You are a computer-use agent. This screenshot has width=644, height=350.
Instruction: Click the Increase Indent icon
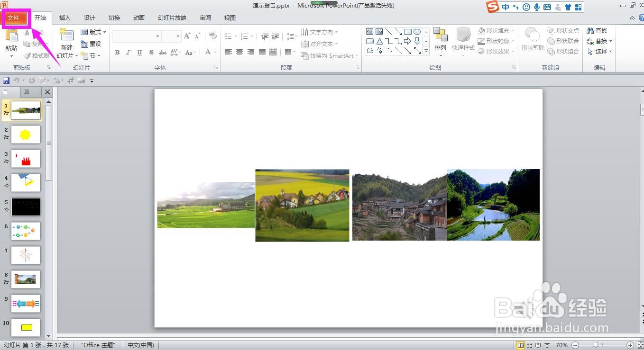coord(275,36)
